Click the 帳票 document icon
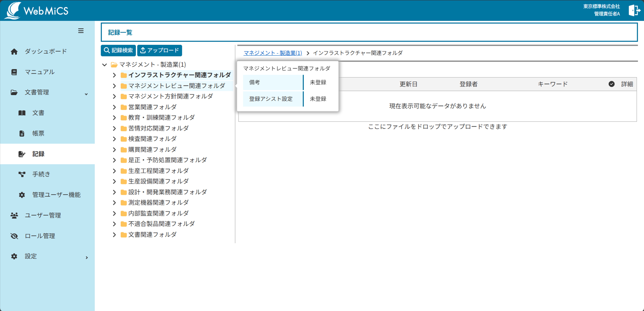This screenshot has height=311, width=644. pyautogui.click(x=22, y=133)
